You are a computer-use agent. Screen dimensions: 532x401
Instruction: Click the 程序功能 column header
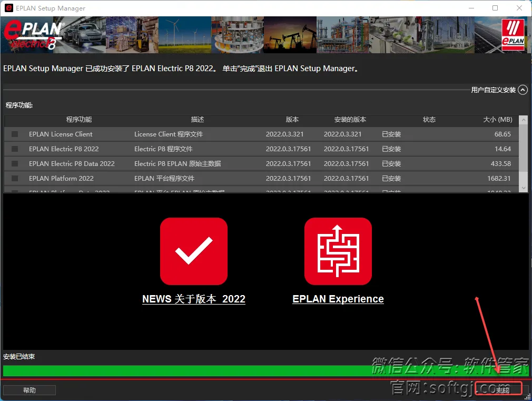coord(79,120)
